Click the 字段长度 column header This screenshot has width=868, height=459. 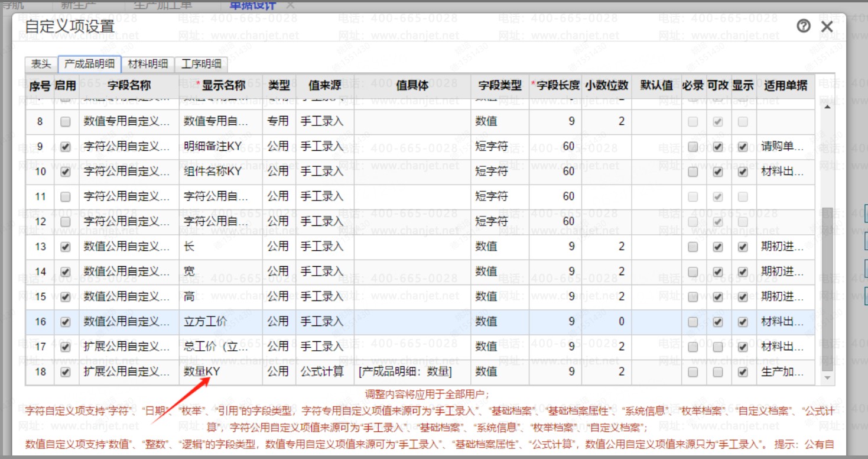click(x=555, y=85)
